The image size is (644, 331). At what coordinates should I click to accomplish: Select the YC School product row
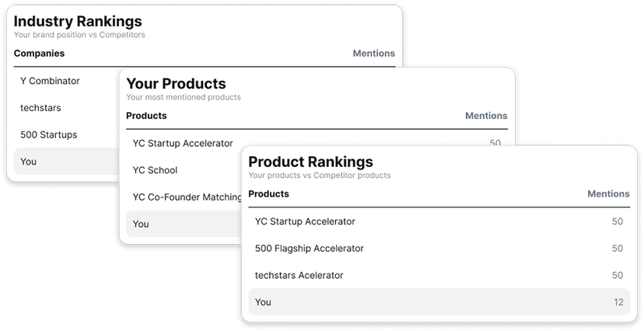184,170
